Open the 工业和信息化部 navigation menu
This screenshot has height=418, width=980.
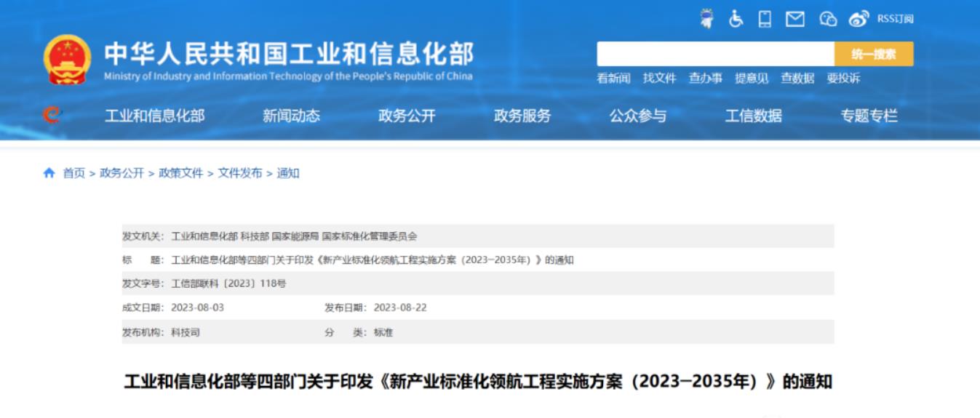click(155, 116)
